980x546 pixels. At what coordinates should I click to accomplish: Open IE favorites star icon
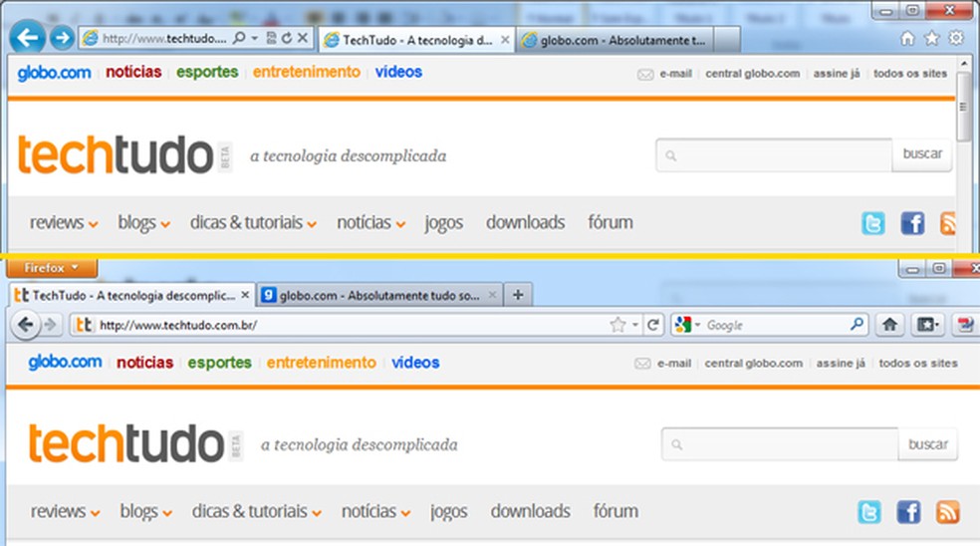932,39
